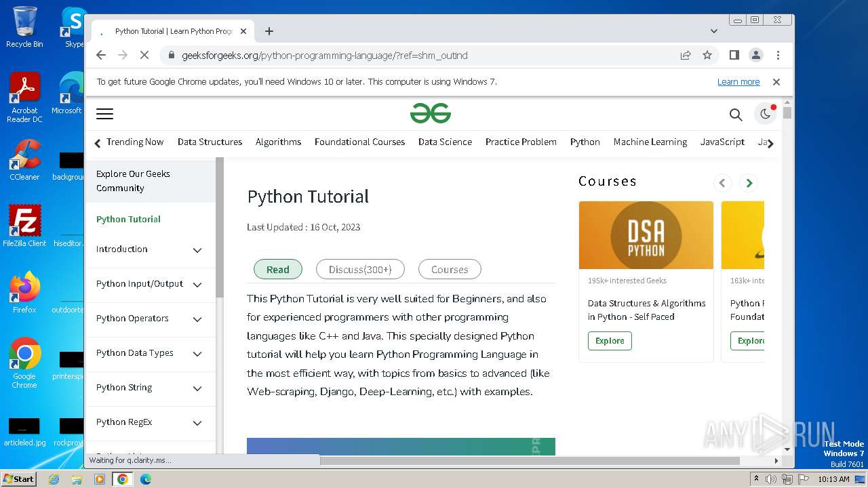The image size is (868, 488).
Task: Open the tab search dropdown arrow
Action: coord(713,31)
